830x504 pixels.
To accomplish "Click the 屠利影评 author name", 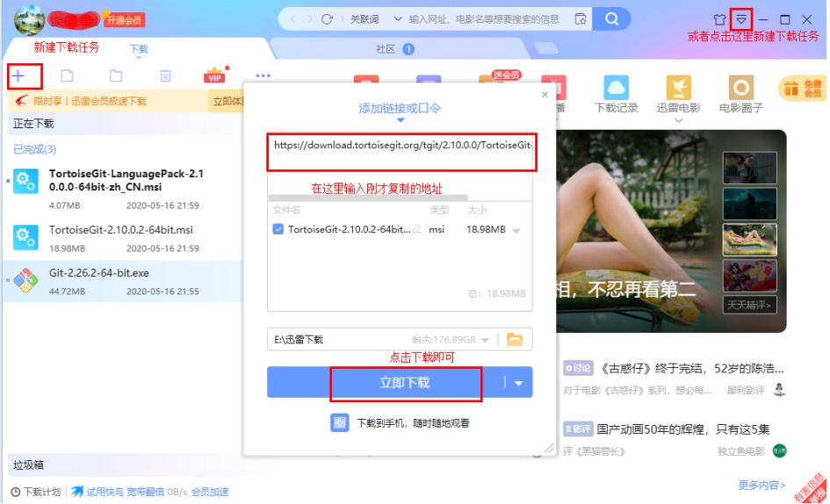I will point(746,390).
